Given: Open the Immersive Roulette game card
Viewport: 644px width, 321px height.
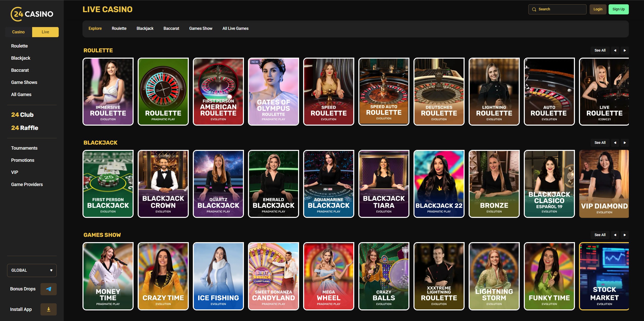Looking at the screenshot, I should tap(108, 91).
